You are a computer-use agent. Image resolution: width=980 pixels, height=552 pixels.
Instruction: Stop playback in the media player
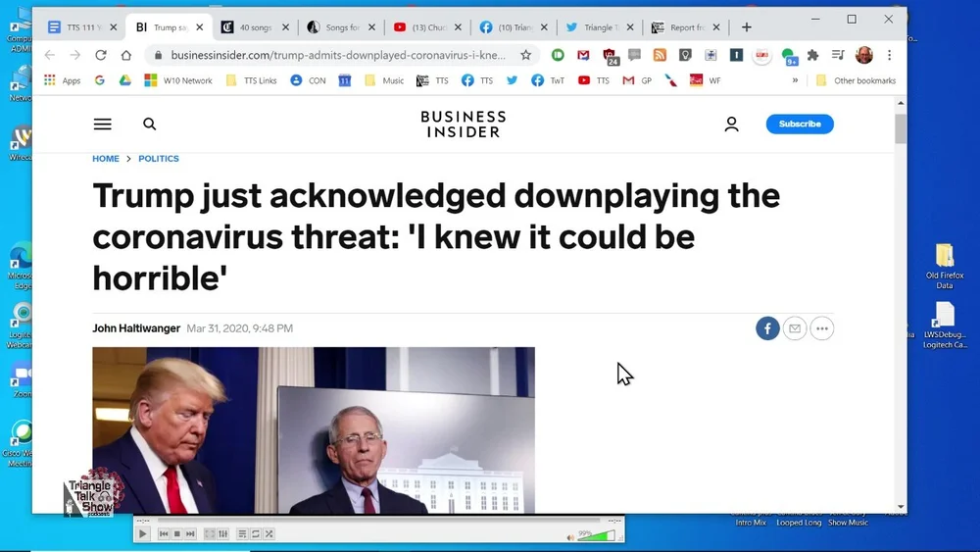click(176, 534)
